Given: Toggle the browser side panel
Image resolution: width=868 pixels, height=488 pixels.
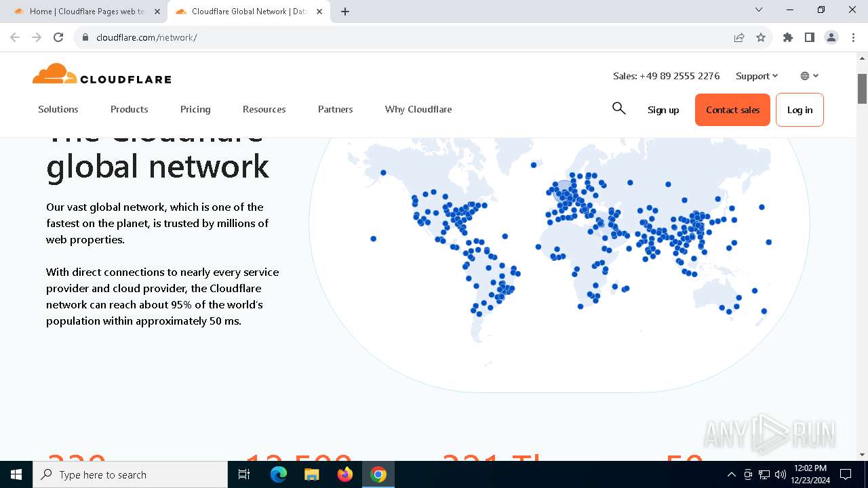Looking at the screenshot, I should click(x=810, y=37).
